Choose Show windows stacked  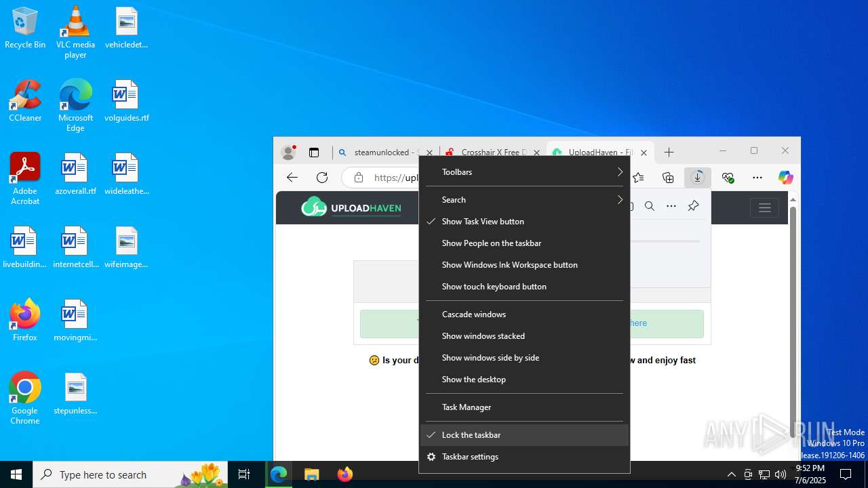pyautogui.click(x=524, y=336)
